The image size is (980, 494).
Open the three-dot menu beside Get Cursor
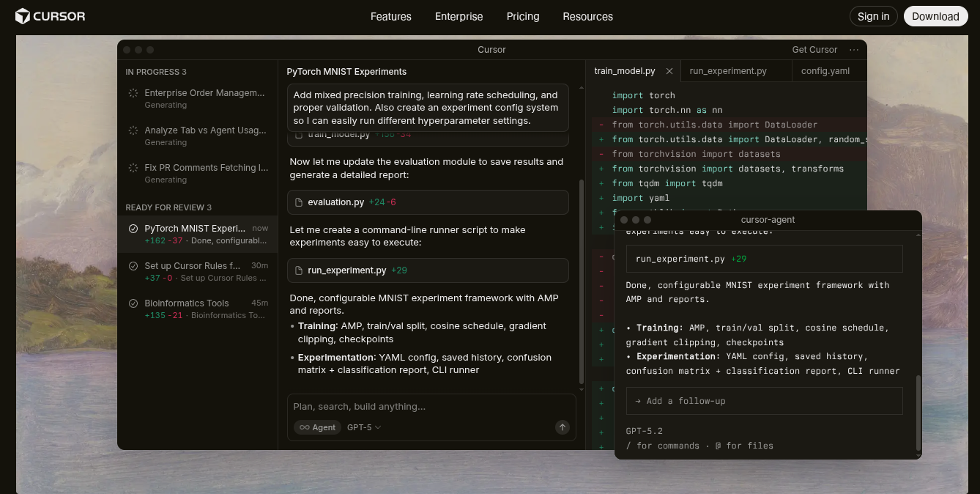854,50
